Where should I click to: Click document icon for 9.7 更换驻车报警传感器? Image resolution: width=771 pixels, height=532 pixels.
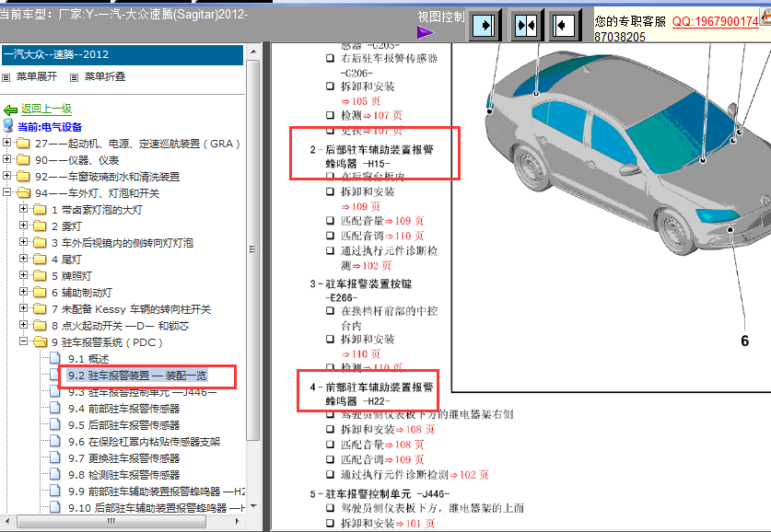pos(55,457)
